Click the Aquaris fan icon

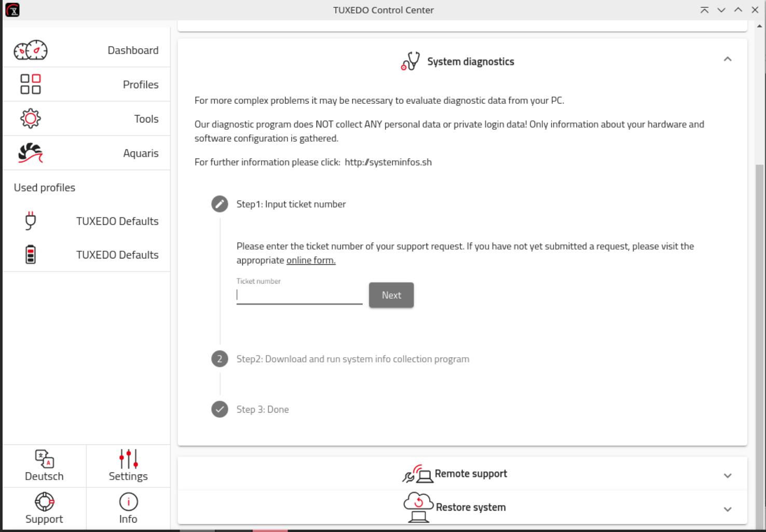pyautogui.click(x=31, y=153)
